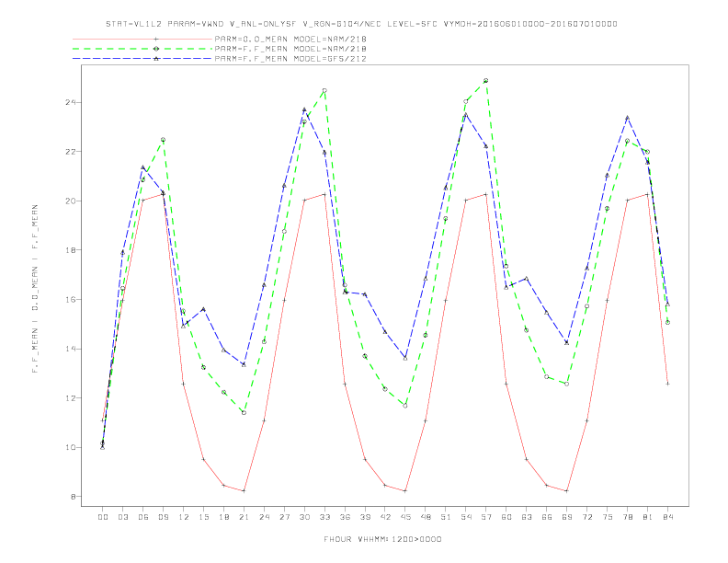728x563 pixels.
Task: Click the circle marker on the green legend line
Action: (156, 49)
